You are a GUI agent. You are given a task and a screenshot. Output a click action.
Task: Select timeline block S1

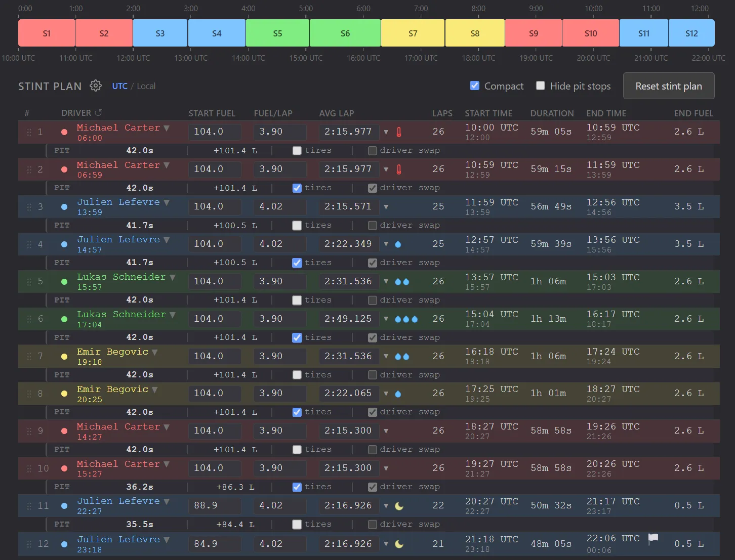coord(47,33)
